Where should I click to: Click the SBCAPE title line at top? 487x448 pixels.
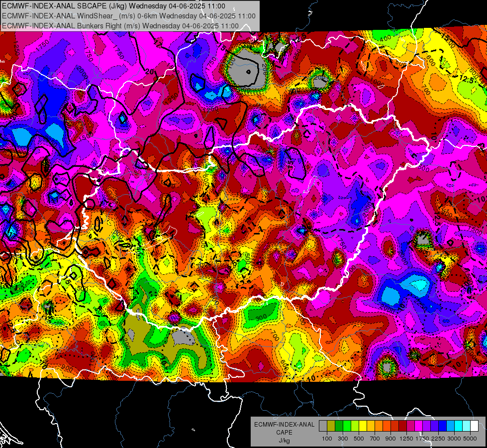114,6
